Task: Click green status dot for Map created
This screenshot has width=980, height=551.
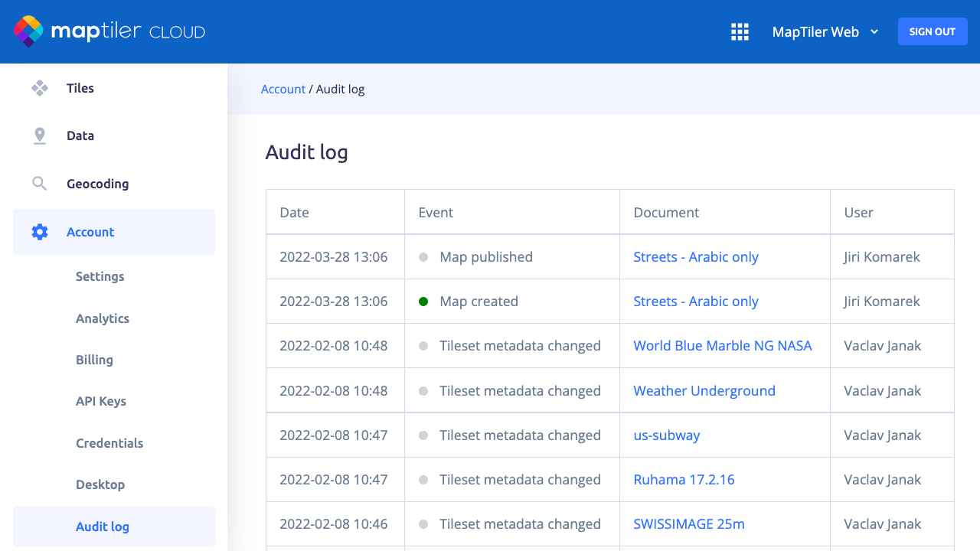Action: click(x=423, y=302)
